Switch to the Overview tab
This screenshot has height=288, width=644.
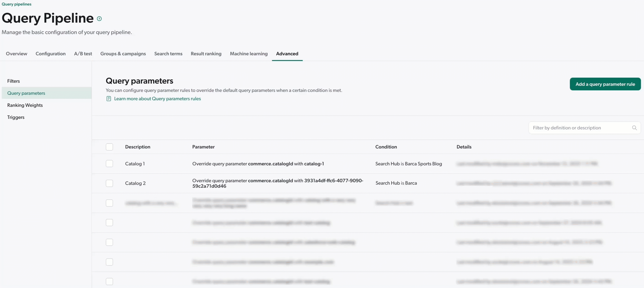(x=16, y=53)
